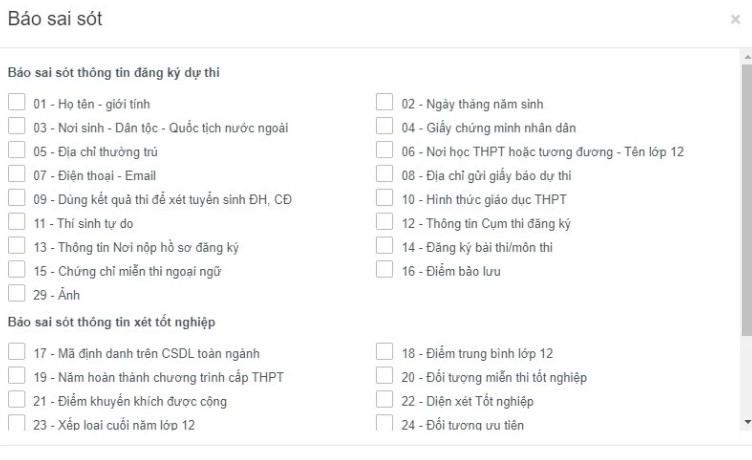Enable '20 - Đối tượng miễn thi tốt nghiệp'
The width and height of the screenshot is (752, 460).
point(385,375)
